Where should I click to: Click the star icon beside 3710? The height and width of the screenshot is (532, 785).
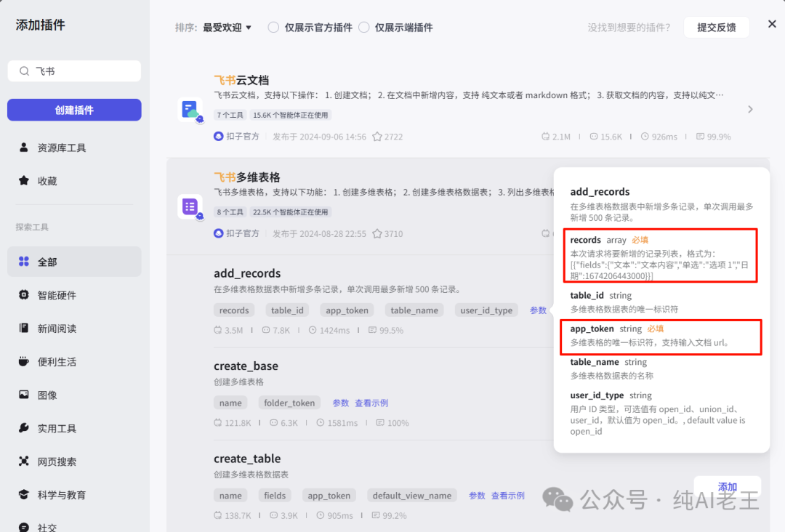(x=377, y=234)
